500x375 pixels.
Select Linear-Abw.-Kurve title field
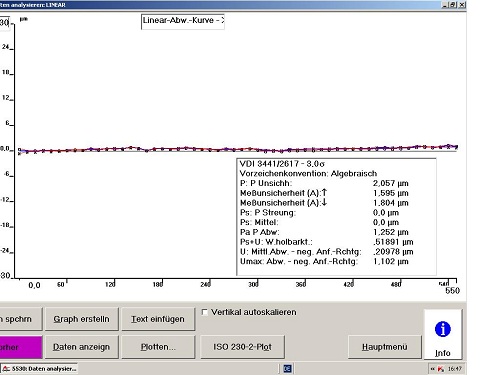[x=183, y=22]
